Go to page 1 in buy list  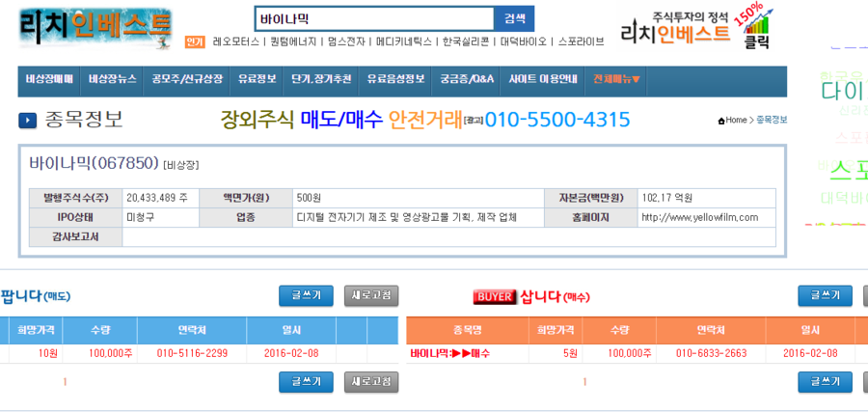pyautogui.click(x=584, y=381)
